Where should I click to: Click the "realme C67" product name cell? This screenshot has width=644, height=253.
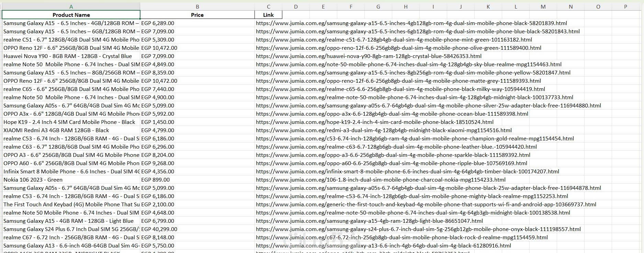71,237
